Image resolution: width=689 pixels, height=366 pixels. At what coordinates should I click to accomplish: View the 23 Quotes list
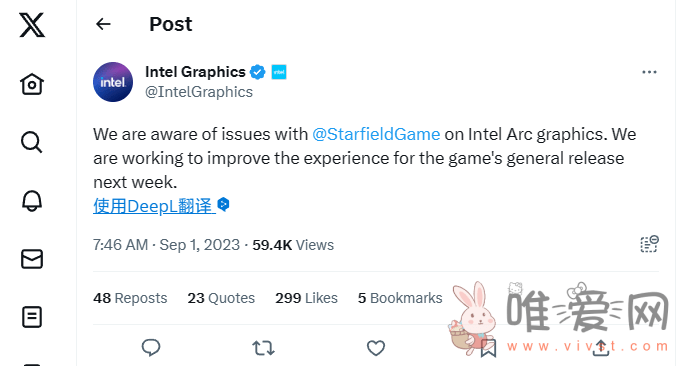[221, 298]
